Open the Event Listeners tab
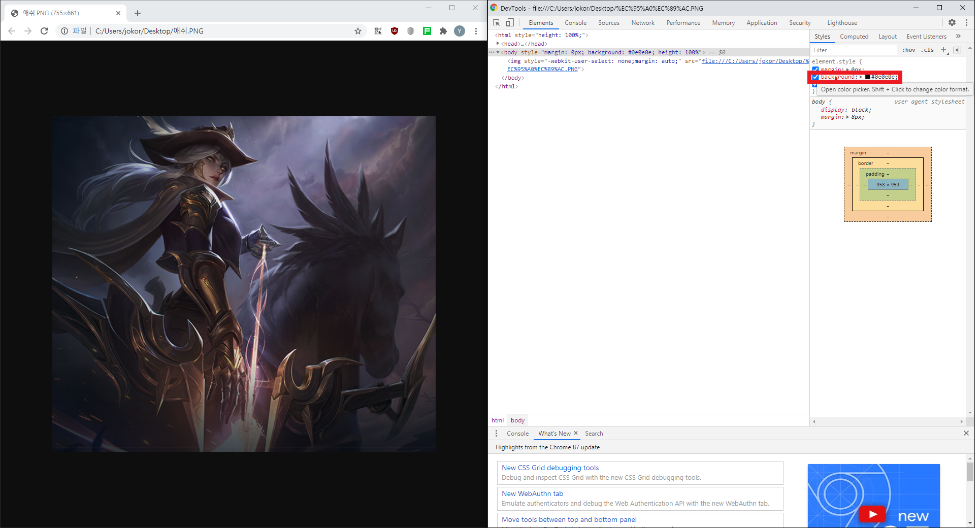The height and width of the screenshot is (528, 980). 926,37
